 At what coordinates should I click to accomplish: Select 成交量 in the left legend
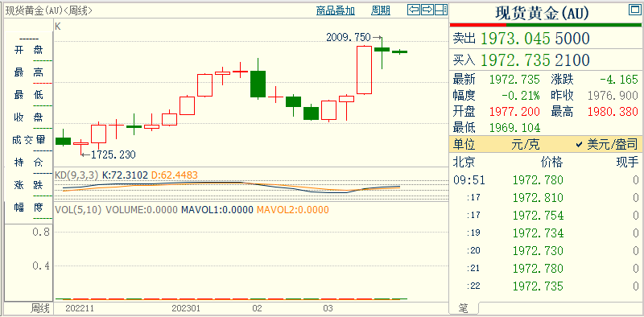[28, 140]
